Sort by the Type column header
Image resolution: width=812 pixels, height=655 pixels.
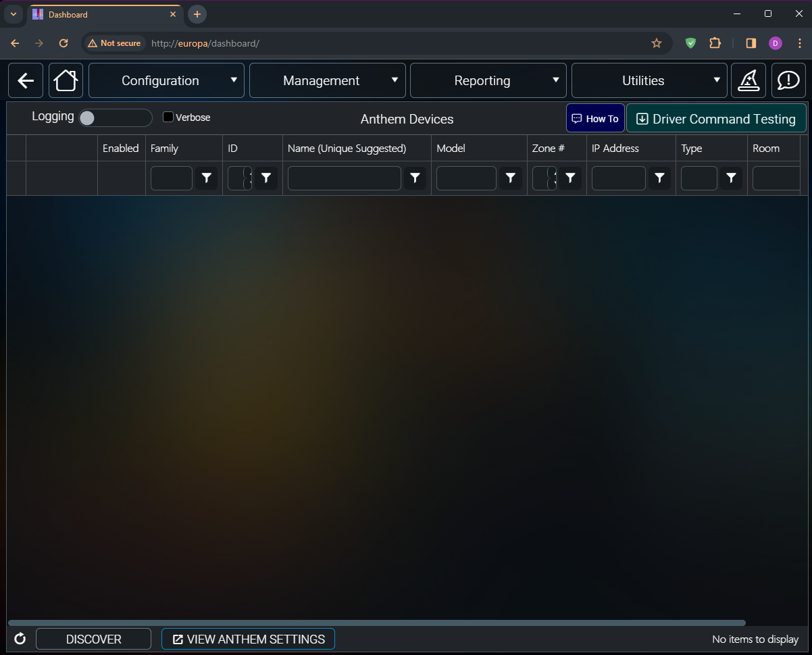click(x=711, y=148)
